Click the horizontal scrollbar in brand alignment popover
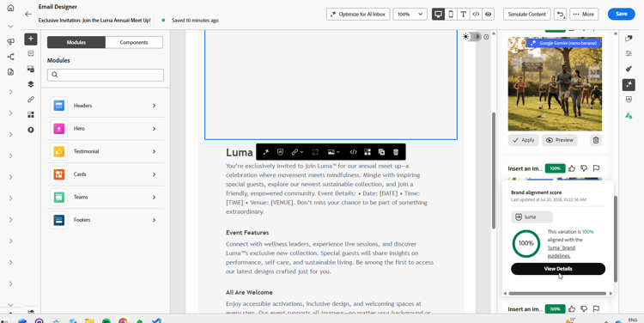 [557, 294]
